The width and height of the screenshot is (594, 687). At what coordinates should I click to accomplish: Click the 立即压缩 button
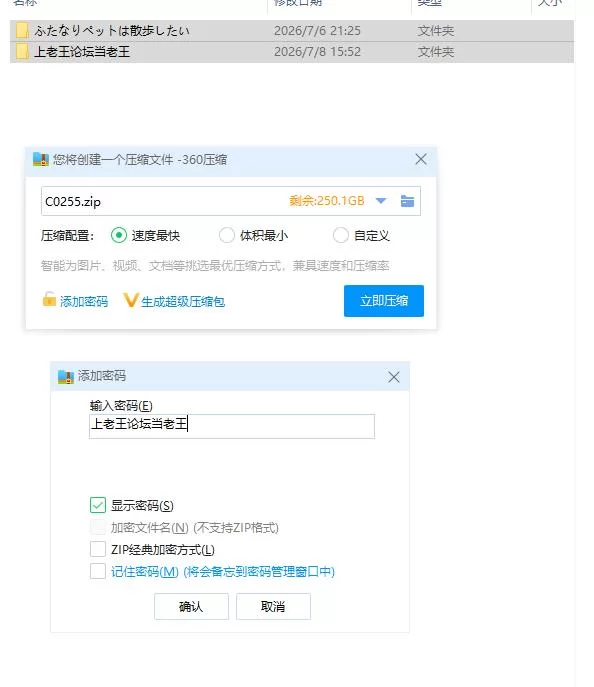(384, 301)
